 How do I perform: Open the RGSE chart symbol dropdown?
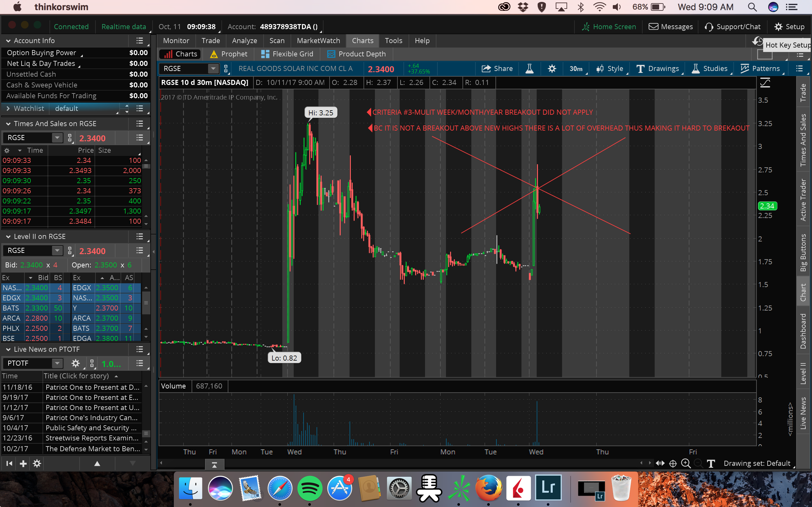[213, 69]
